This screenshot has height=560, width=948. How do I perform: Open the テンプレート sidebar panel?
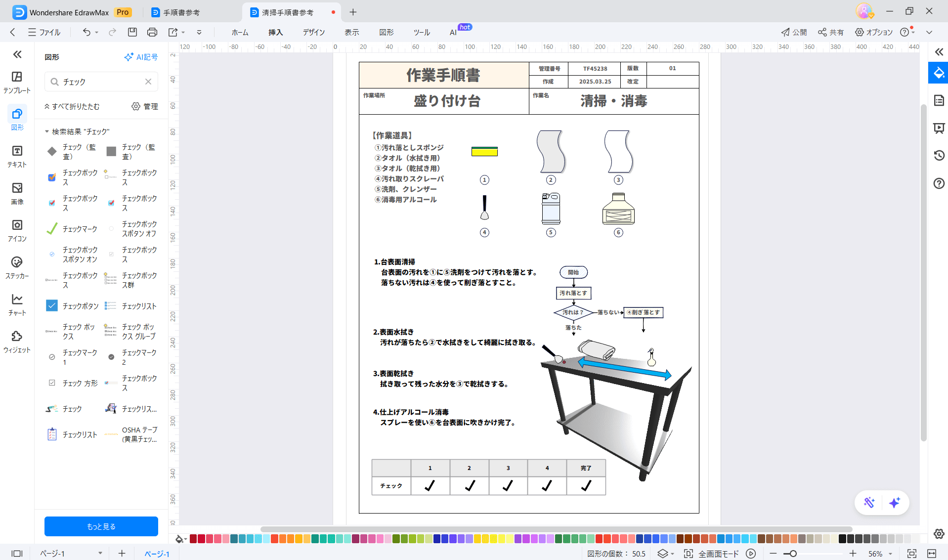pyautogui.click(x=17, y=82)
